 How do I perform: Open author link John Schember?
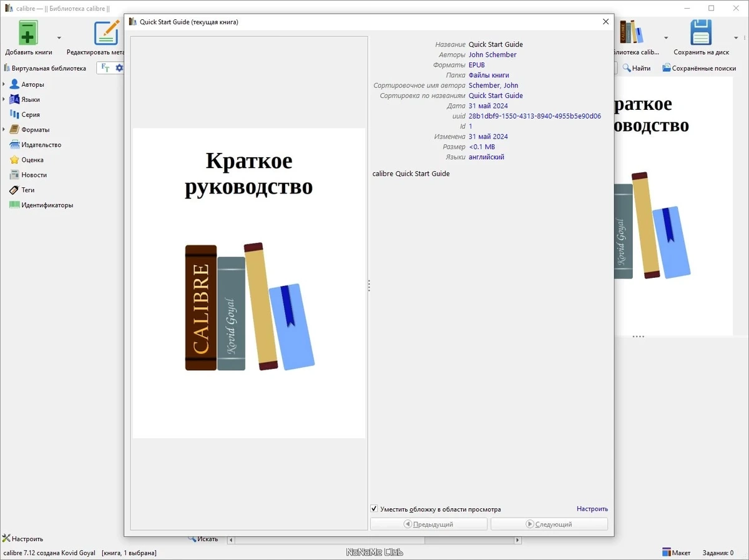(492, 55)
